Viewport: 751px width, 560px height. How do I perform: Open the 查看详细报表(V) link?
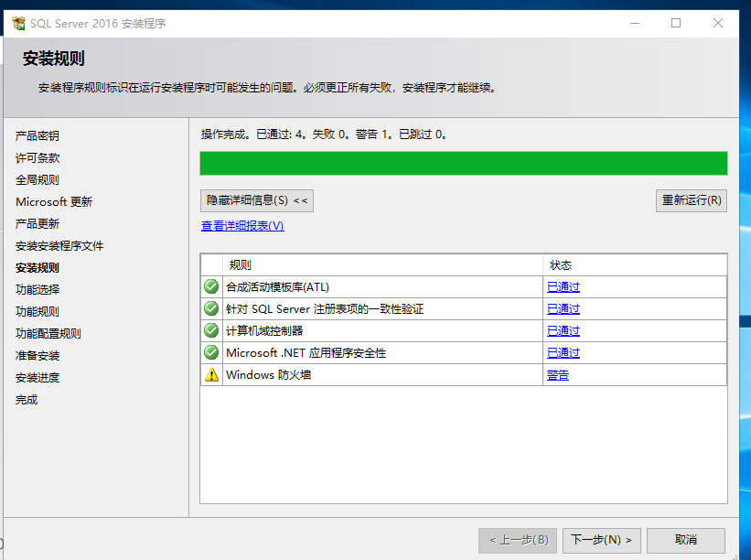[242, 226]
